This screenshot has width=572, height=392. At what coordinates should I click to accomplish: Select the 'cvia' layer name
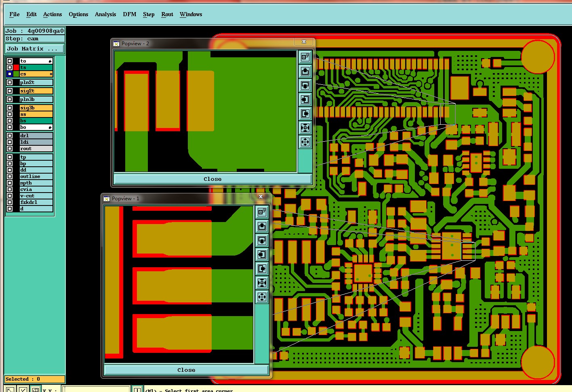click(36, 189)
